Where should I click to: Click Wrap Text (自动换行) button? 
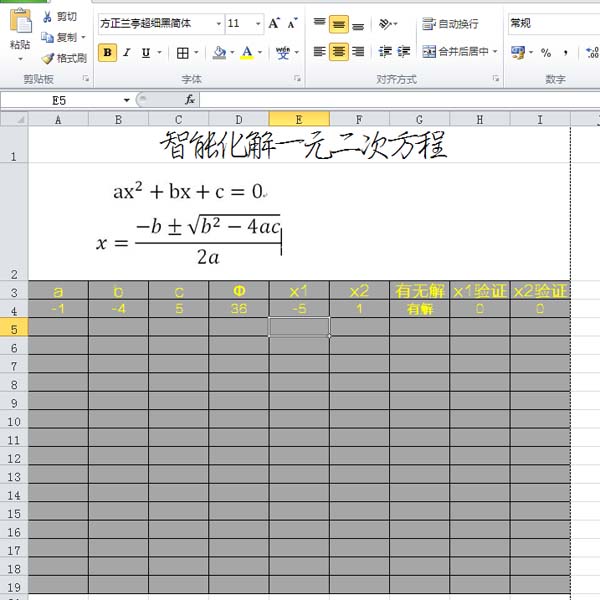click(x=450, y=24)
